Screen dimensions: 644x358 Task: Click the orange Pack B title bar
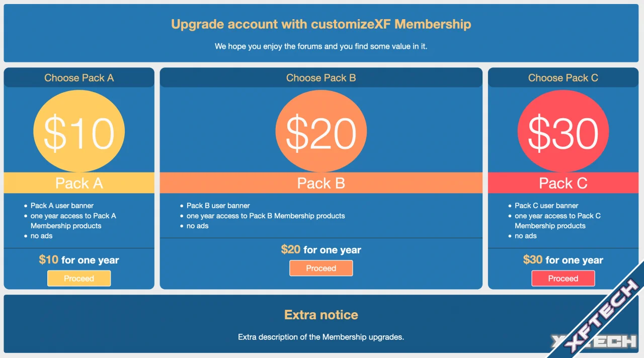pyautogui.click(x=321, y=183)
